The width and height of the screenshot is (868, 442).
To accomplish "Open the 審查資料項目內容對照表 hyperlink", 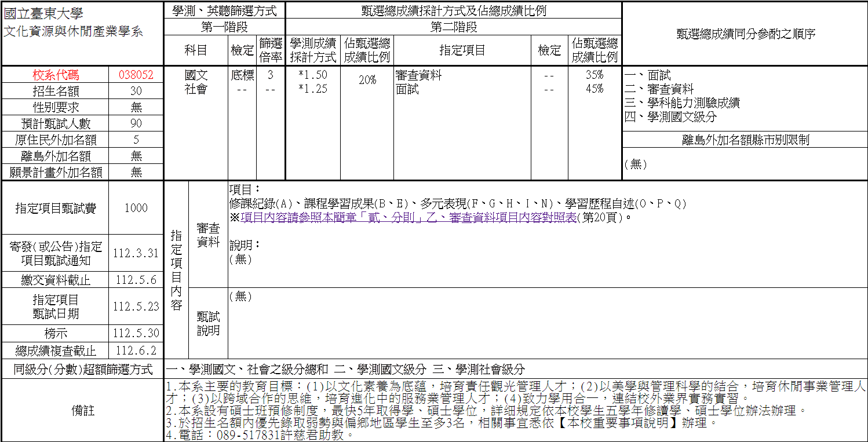I will coord(408,218).
